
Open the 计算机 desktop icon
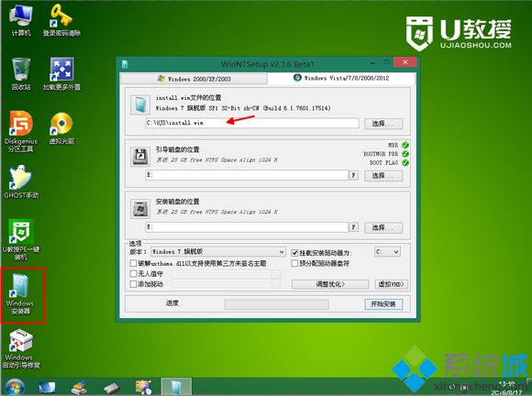click(x=21, y=20)
